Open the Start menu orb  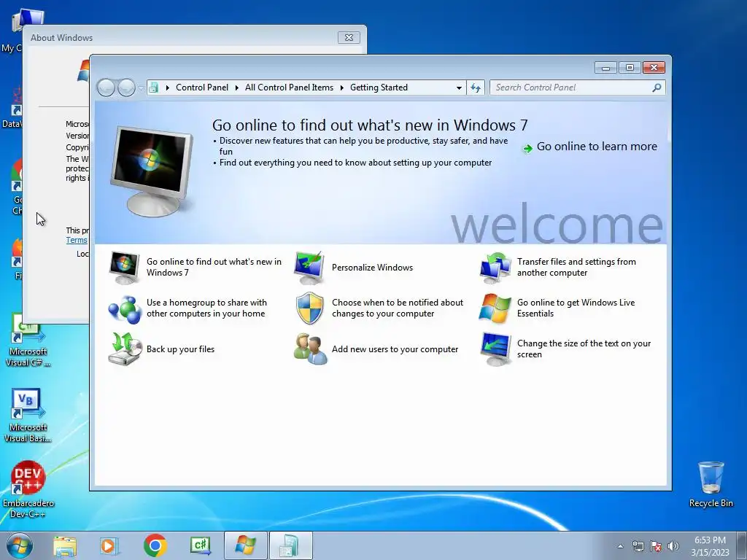click(x=20, y=545)
